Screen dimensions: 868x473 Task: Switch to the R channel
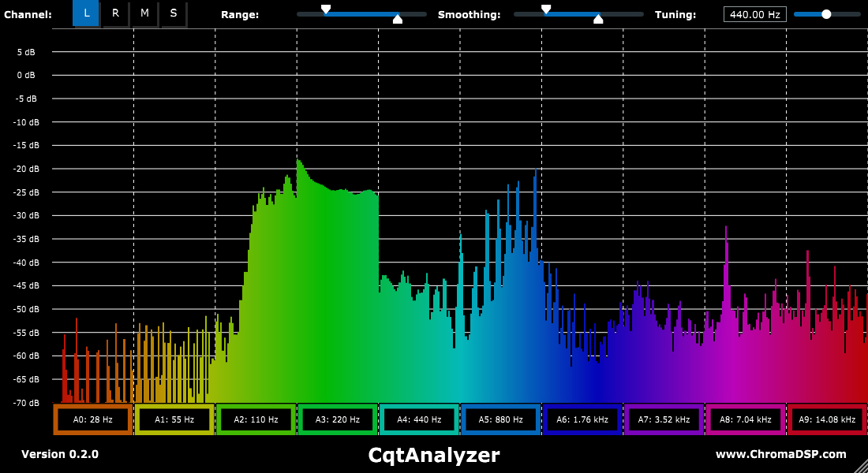(115, 13)
